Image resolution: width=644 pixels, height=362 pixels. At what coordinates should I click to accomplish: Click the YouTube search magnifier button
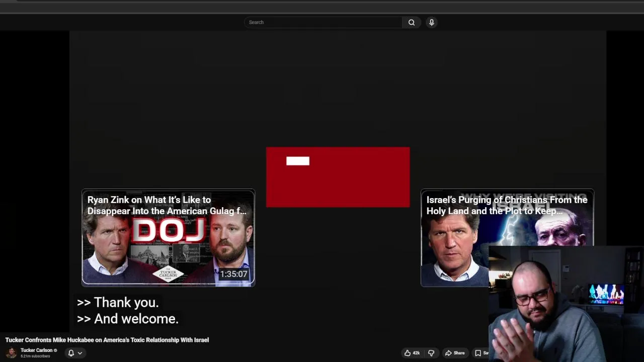[x=412, y=22]
